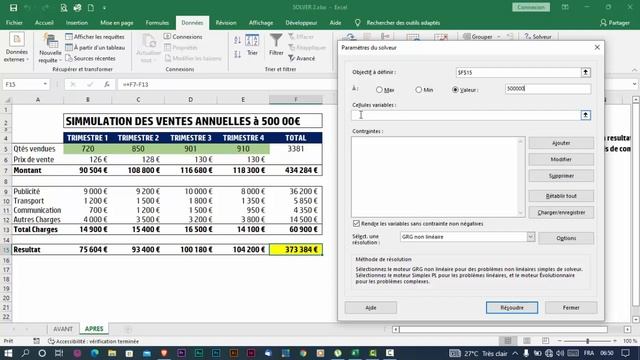The image size is (640, 360).
Task: Show hidden system tray icons chevron
Action: pyautogui.click(x=516, y=353)
